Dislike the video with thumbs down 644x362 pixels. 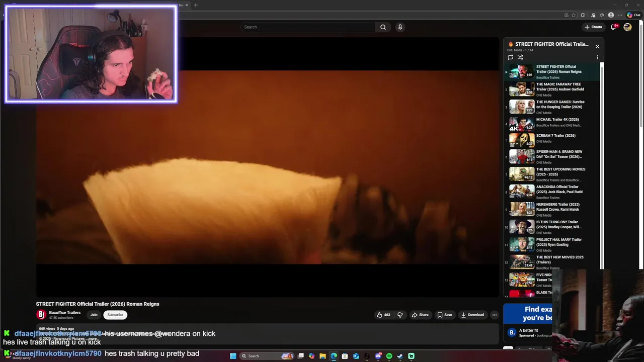(400, 315)
